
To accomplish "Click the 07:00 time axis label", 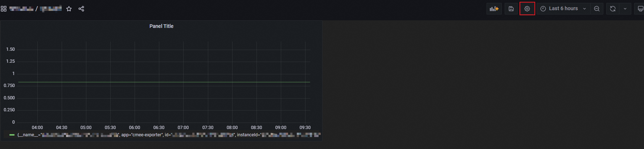I will point(183,128).
